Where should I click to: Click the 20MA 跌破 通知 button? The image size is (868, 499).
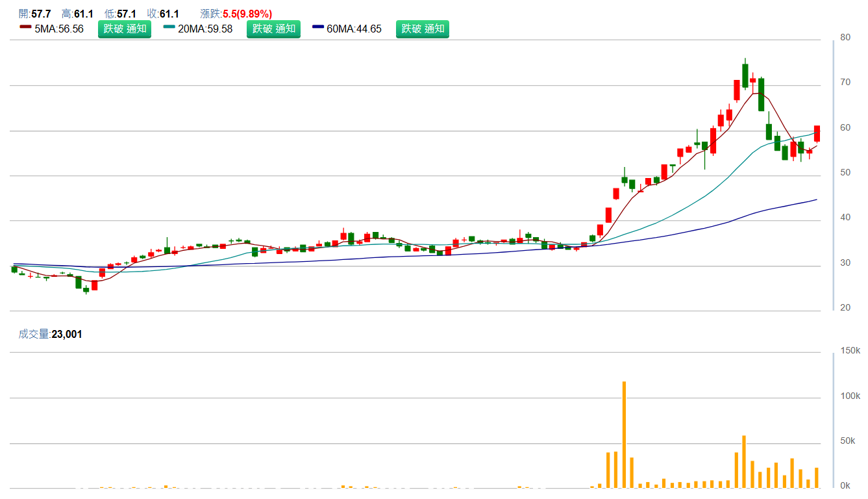click(x=273, y=29)
